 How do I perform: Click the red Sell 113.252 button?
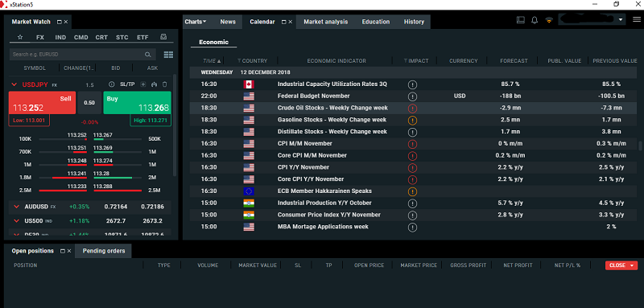[x=42, y=102]
